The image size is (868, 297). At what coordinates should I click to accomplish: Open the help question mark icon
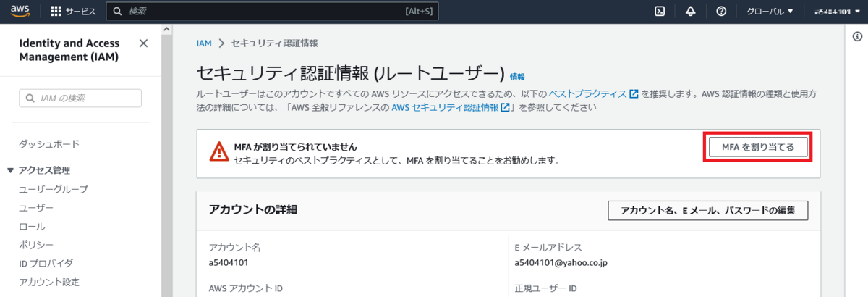721,12
